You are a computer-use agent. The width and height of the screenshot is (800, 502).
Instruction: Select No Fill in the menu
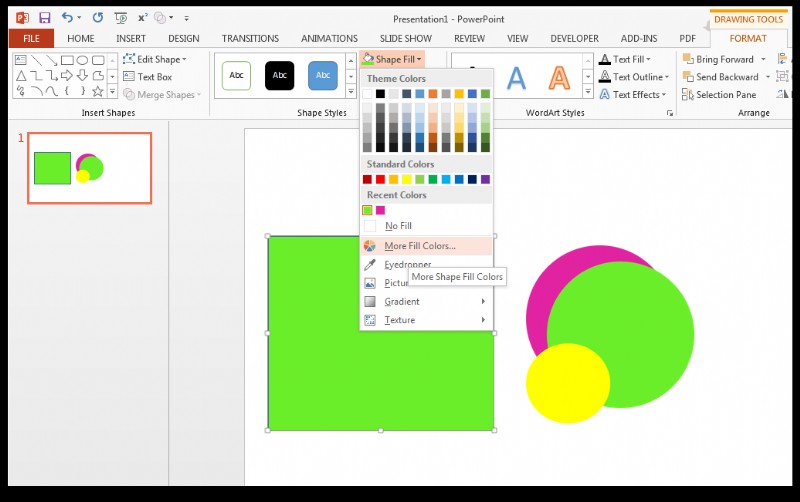pos(427,226)
